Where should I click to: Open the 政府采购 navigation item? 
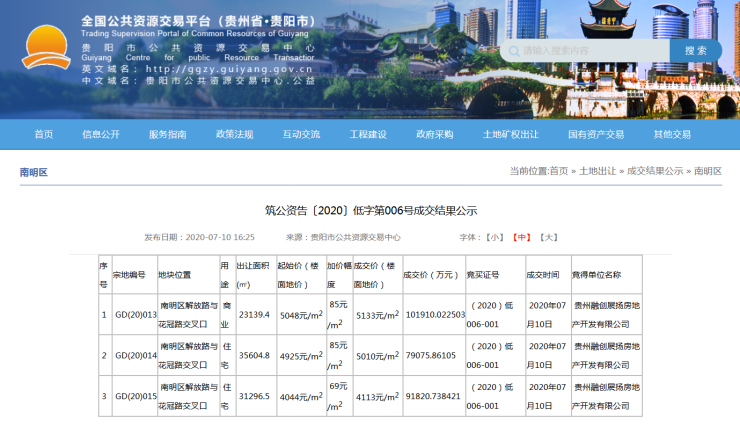pyautogui.click(x=435, y=135)
